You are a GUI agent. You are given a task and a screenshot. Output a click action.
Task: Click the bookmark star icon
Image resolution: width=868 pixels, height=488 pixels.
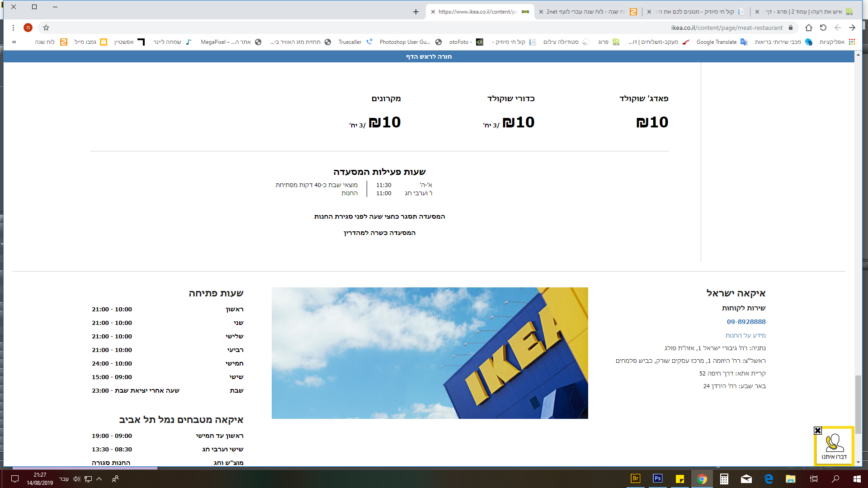click(x=46, y=28)
